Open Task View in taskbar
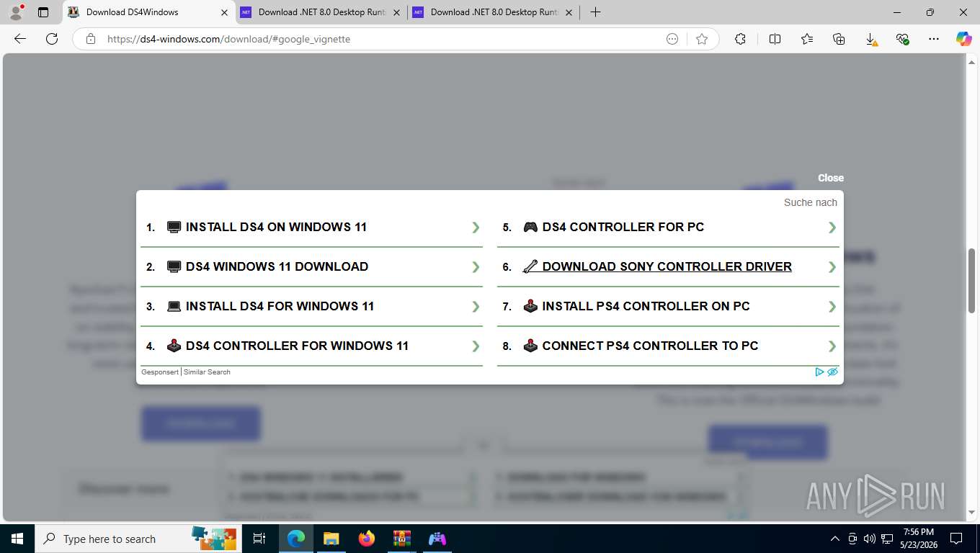This screenshot has height=553, width=980. coord(259,539)
